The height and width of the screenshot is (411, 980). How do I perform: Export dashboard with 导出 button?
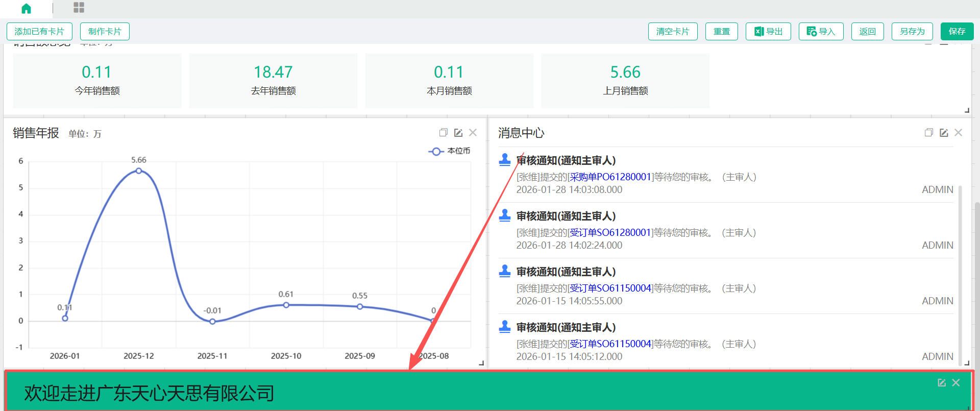point(768,32)
